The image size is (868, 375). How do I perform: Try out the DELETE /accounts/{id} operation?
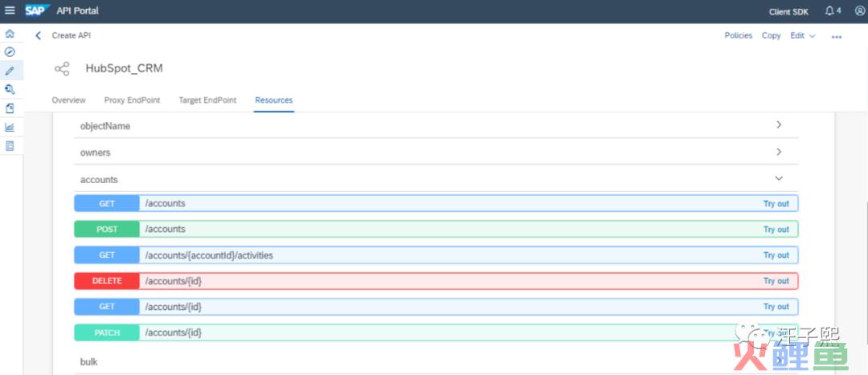(776, 281)
